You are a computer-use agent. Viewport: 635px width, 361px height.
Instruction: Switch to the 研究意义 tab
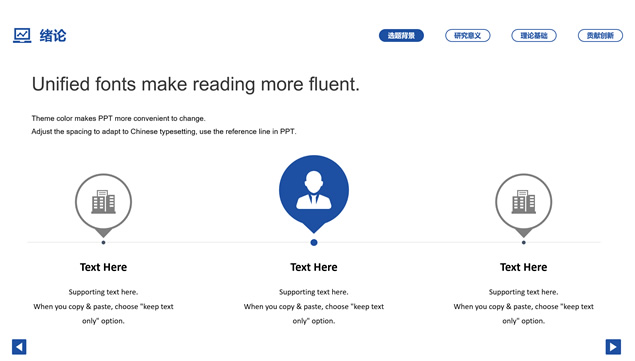pos(468,36)
